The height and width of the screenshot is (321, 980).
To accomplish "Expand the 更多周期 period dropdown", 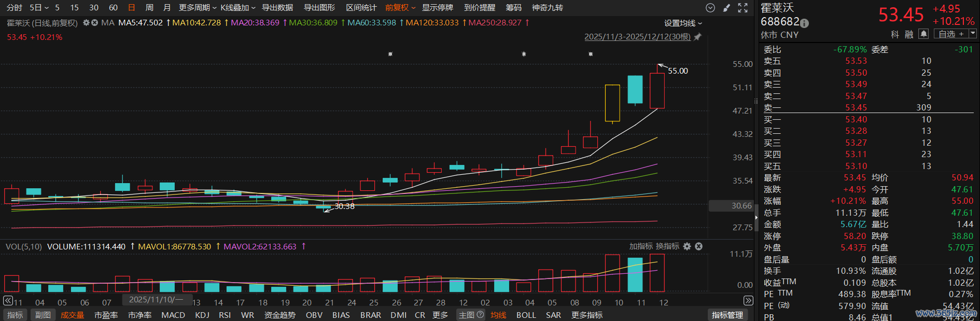I will (198, 8).
